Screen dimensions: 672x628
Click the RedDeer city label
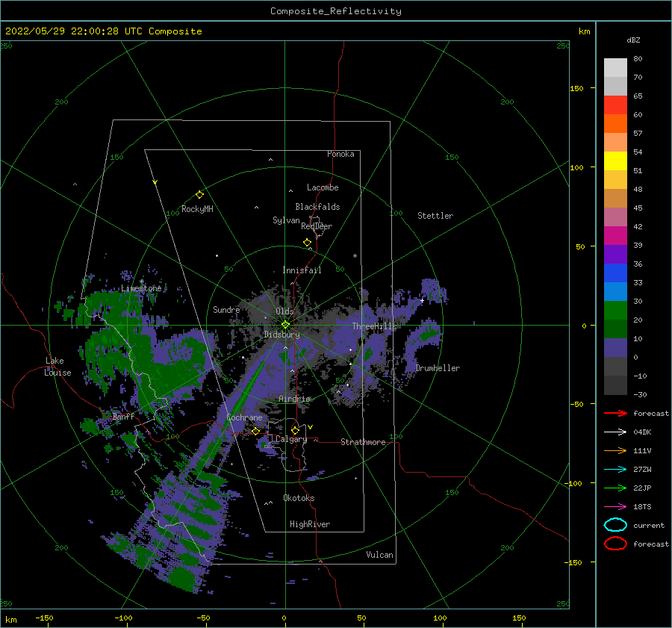click(317, 226)
